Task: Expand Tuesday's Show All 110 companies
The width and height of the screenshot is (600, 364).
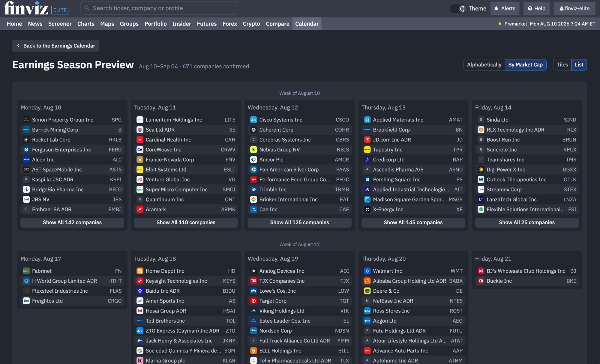Action: coord(186,222)
